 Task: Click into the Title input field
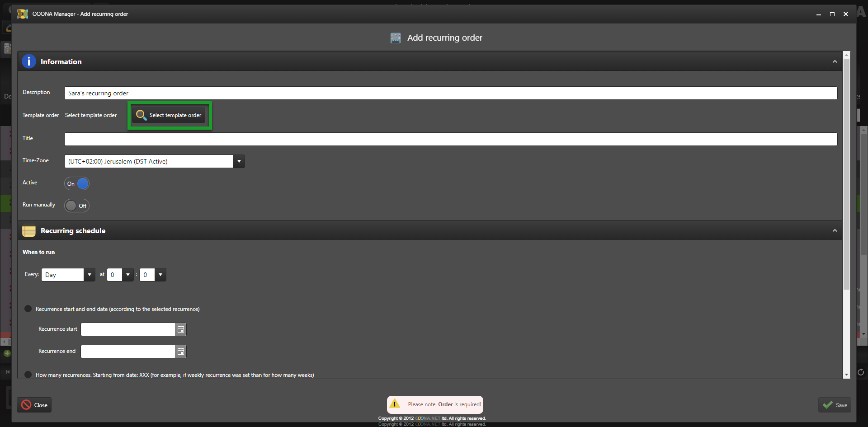tap(450, 139)
